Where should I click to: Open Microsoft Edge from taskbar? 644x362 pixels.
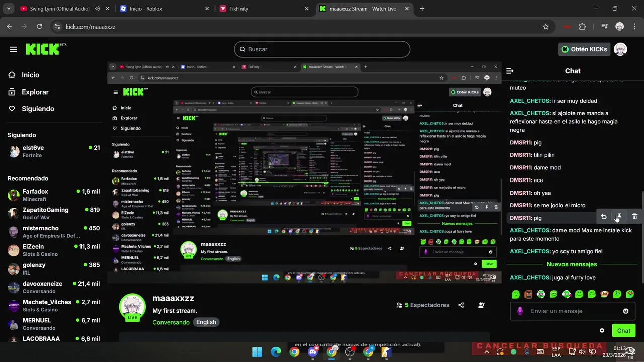[276, 352]
